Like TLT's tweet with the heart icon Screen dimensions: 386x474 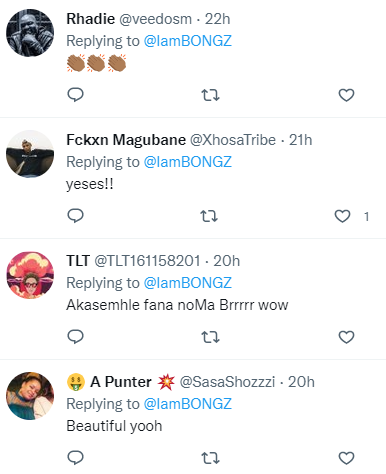click(x=346, y=337)
